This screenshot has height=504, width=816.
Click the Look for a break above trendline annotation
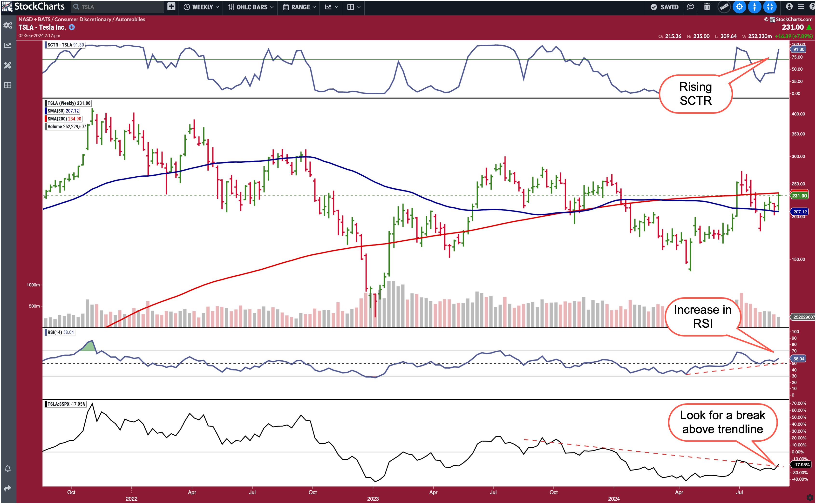723,422
